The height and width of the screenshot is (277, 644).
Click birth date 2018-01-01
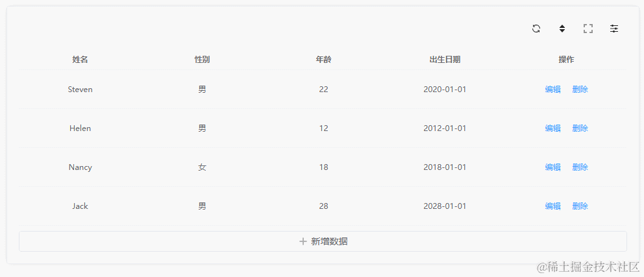(x=445, y=167)
